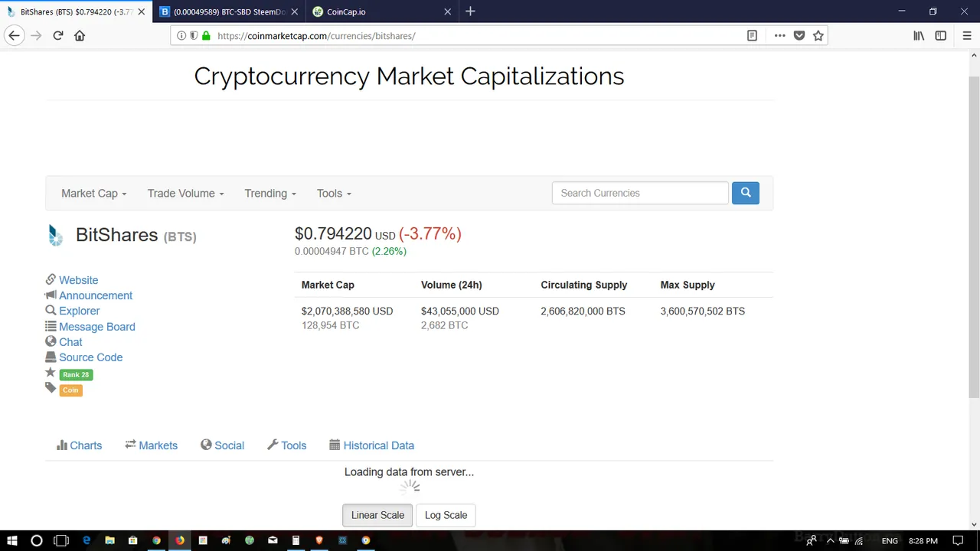
Task: Close the CoinCap.io tab
Action: (448, 11)
